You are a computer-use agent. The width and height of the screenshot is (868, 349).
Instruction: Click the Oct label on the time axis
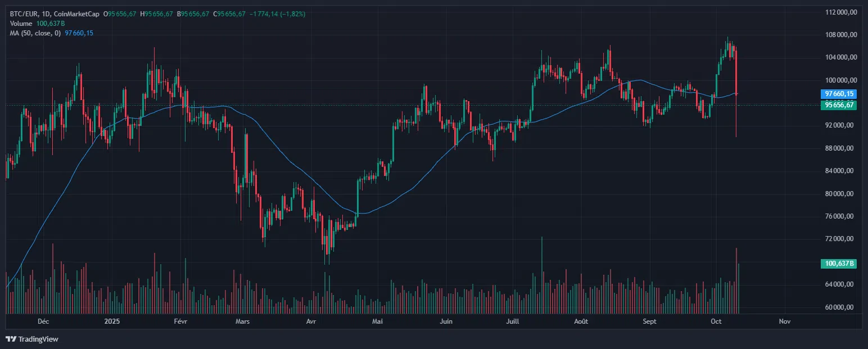(716, 321)
